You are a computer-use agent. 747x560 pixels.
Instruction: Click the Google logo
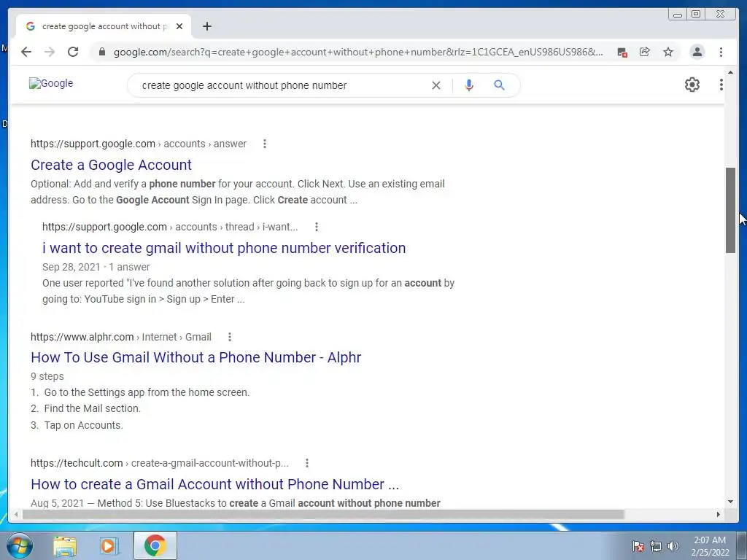[51, 83]
